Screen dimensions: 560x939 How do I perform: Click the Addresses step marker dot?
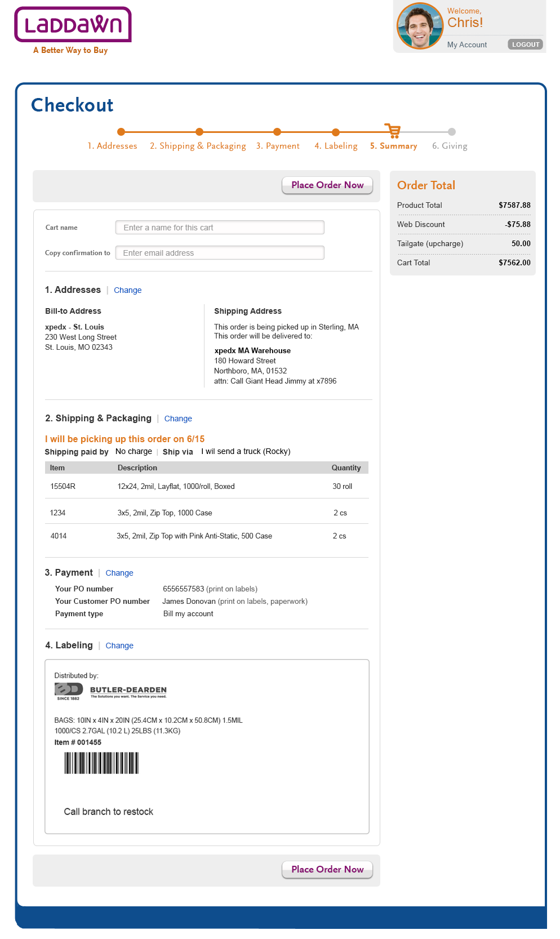(x=121, y=132)
